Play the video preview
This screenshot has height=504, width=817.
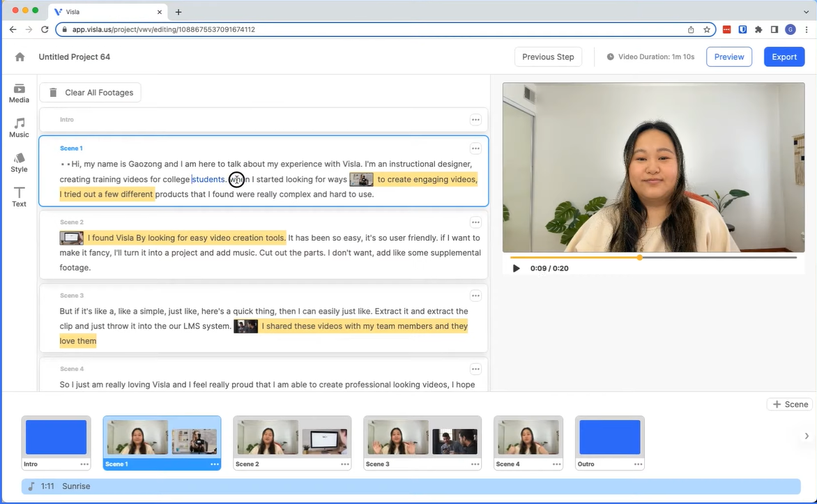point(516,268)
